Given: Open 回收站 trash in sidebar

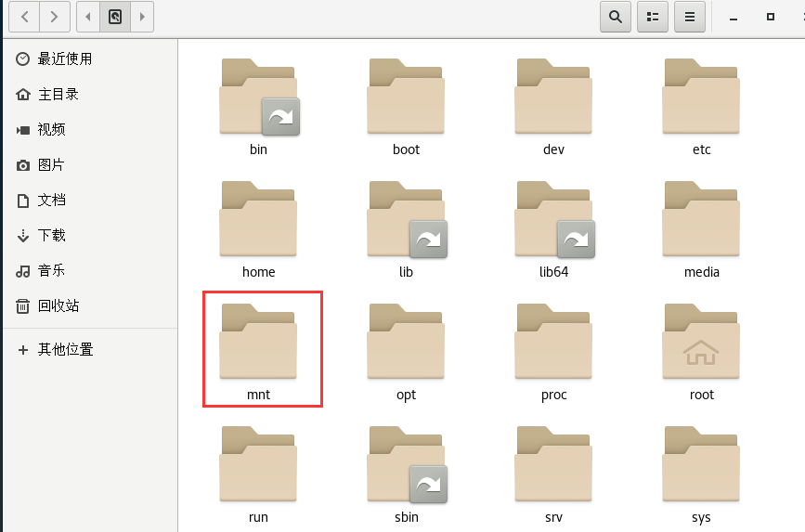Looking at the screenshot, I should [58, 305].
